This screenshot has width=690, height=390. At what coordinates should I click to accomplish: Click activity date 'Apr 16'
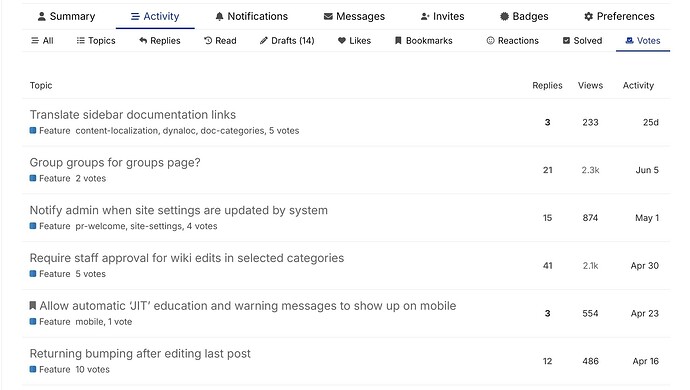pyautogui.click(x=646, y=361)
